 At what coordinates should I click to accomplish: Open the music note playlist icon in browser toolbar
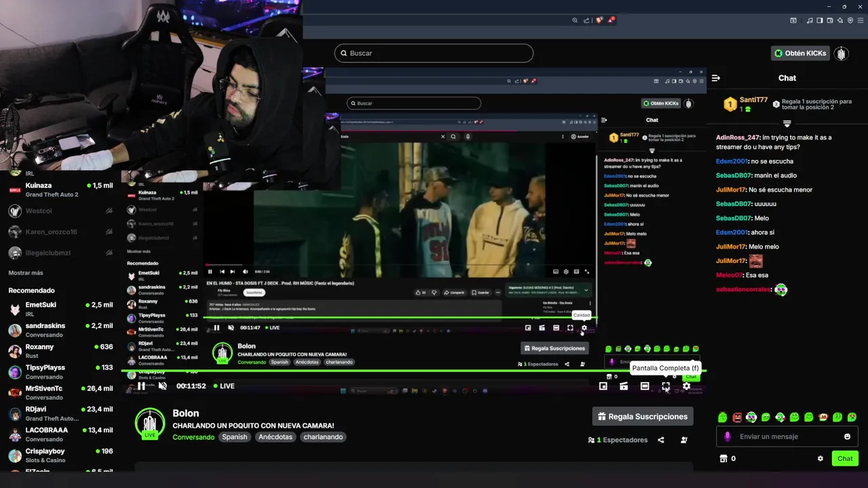click(x=810, y=20)
